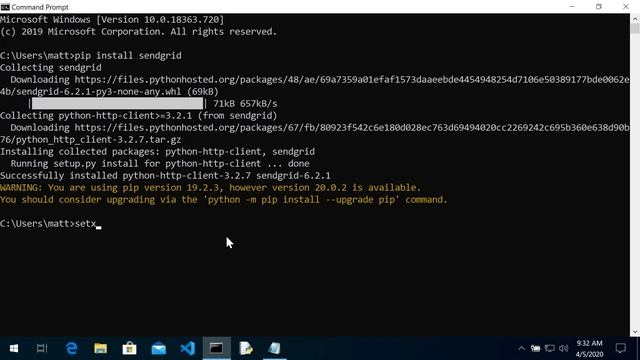
Task: Open the volume control tray icon
Action: (564, 348)
